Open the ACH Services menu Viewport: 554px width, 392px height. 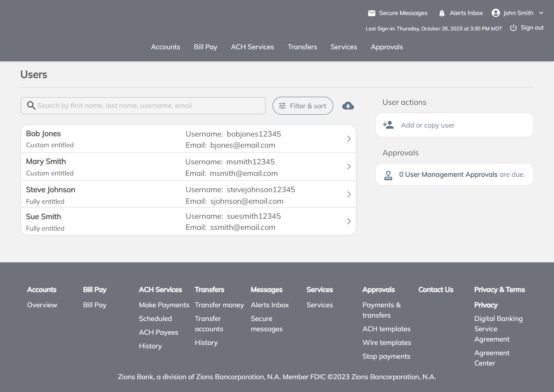(x=252, y=47)
